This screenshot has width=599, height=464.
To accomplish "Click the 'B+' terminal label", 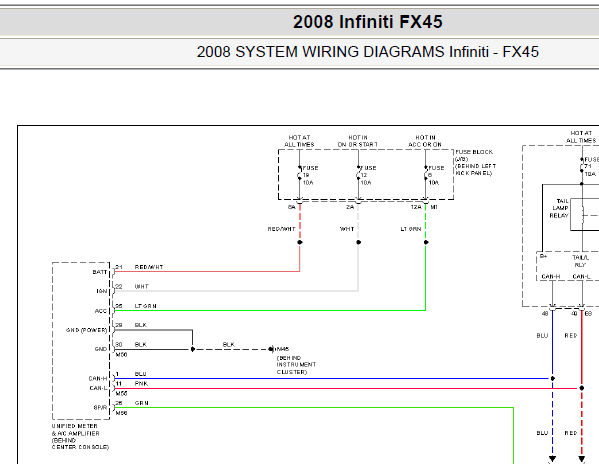I will 543,256.
